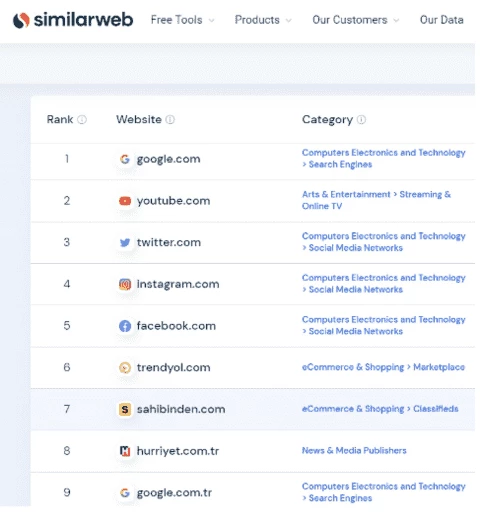480x520 pixels.
Task: Click the Twitter bird favicon
Action: pos(125,242)
